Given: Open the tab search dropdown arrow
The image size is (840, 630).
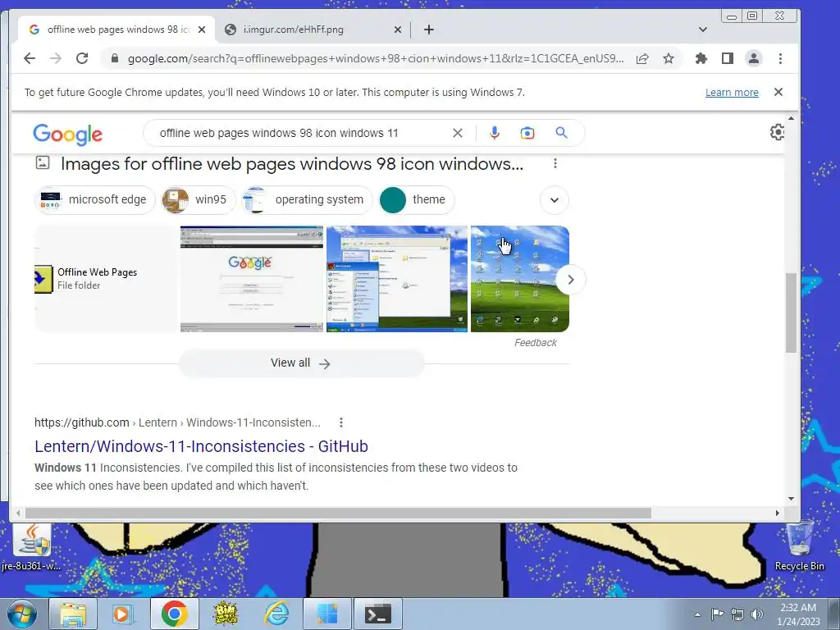Looking at the screenshot, I should pos(703,30).
